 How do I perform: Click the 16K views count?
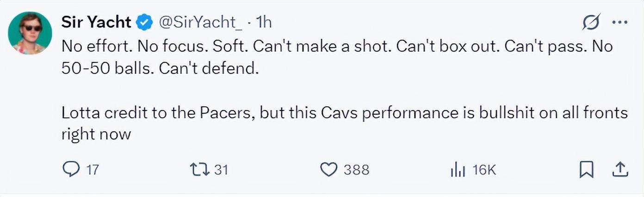tap(484, 170)
